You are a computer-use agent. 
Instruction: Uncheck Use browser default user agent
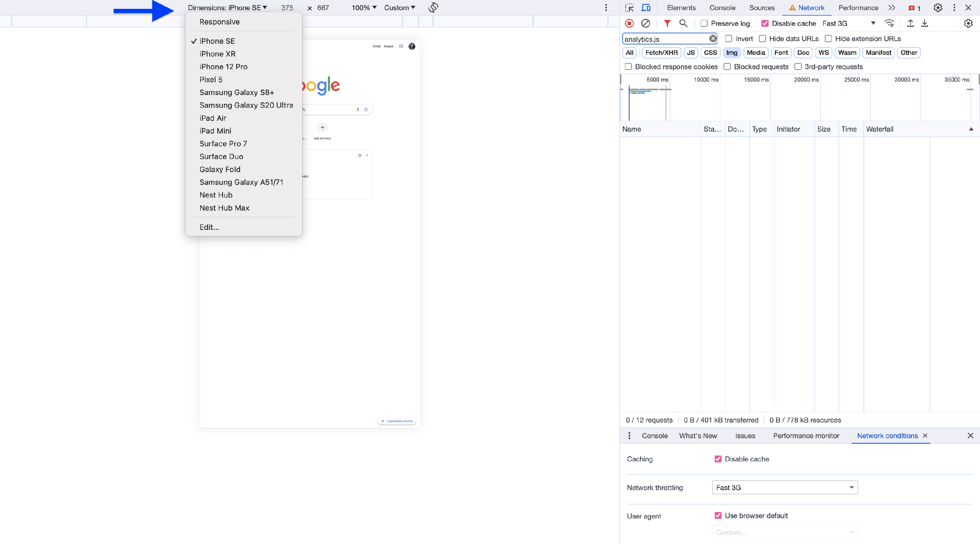tap(718, 516)
